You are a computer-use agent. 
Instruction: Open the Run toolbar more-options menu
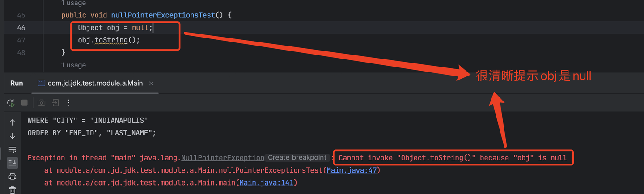(68, 103)
